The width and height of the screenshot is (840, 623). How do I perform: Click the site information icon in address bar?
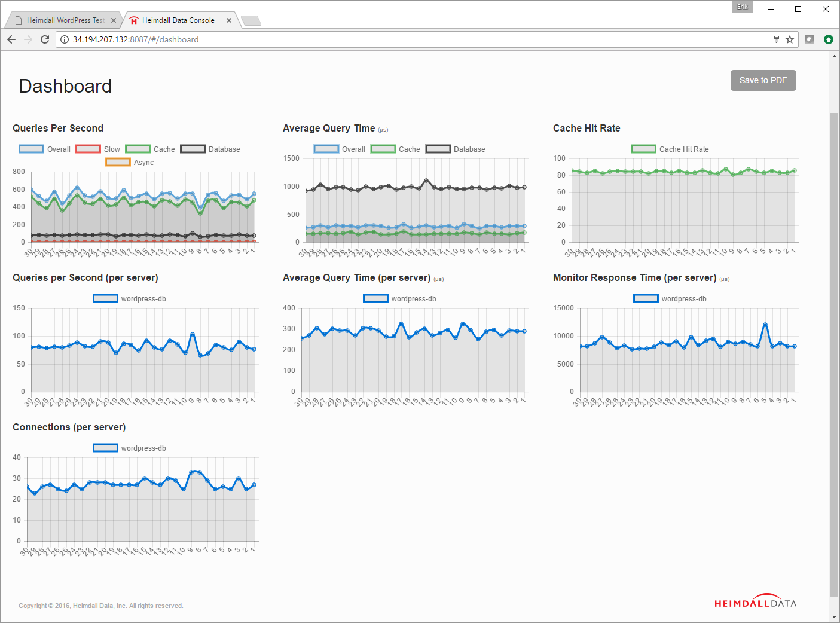pos(65,39)
